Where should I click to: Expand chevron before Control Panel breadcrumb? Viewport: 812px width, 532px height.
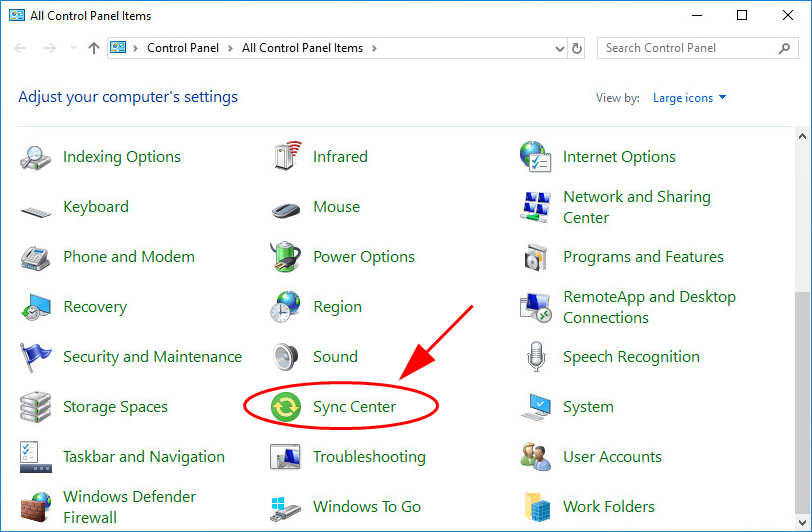tap(135, 48)
